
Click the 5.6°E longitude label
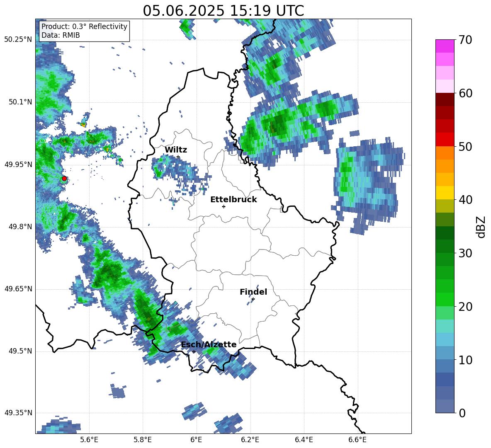(x=89, y=440)
